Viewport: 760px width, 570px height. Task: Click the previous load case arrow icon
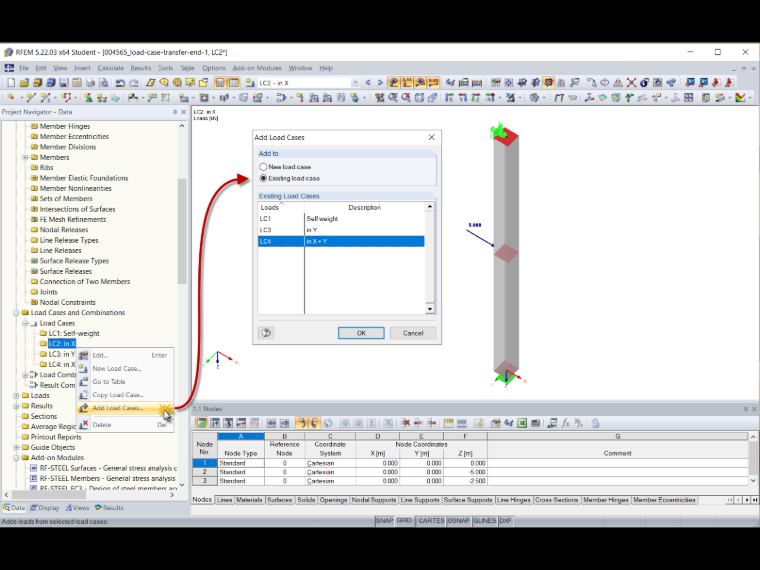point(368,83)
